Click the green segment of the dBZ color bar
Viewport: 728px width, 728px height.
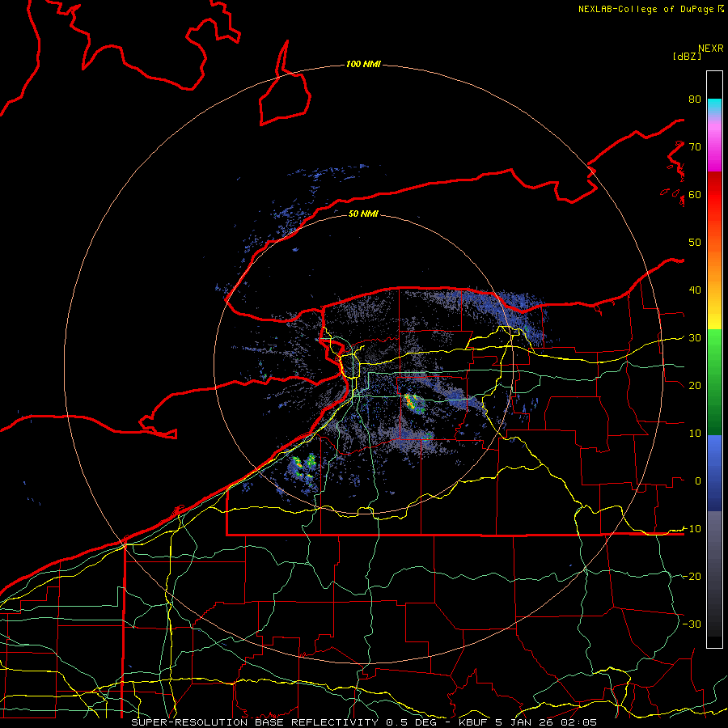[x=714, y=382]
